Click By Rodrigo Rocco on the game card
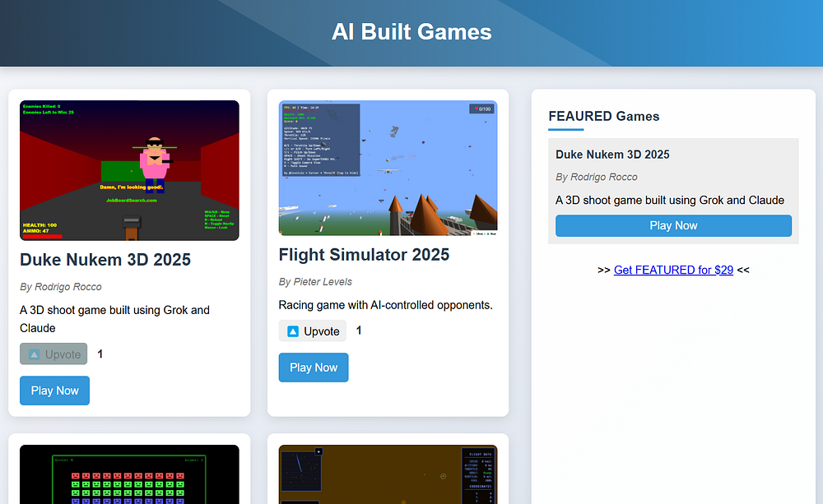Image resolution: width=823 pixels, height=504 pixels. pos(61,287)
